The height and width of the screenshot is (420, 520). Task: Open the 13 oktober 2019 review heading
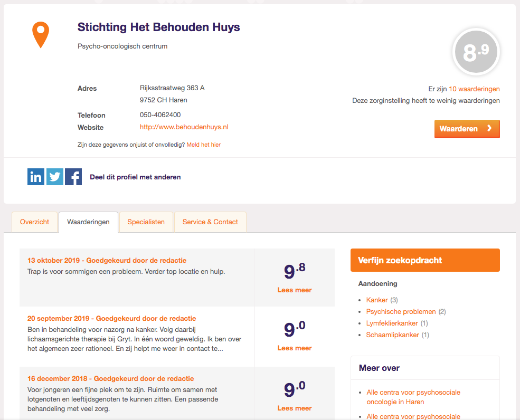tap(107, 260)
